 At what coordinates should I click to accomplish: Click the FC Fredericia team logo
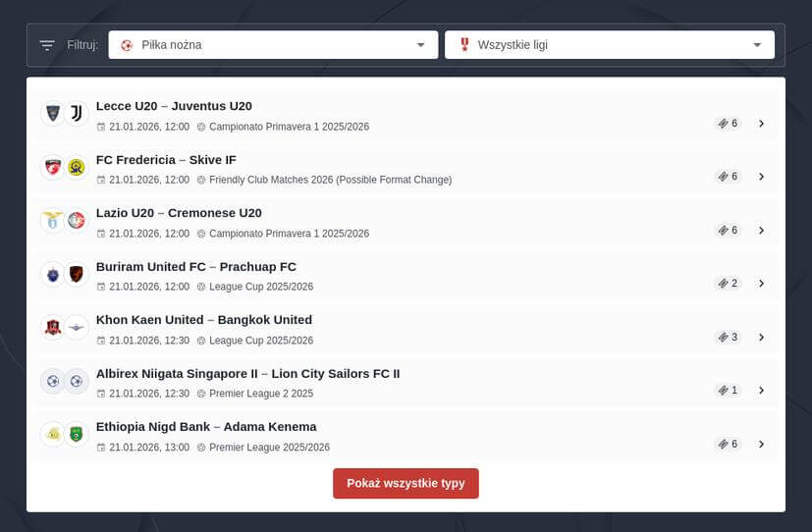[53, 167]
